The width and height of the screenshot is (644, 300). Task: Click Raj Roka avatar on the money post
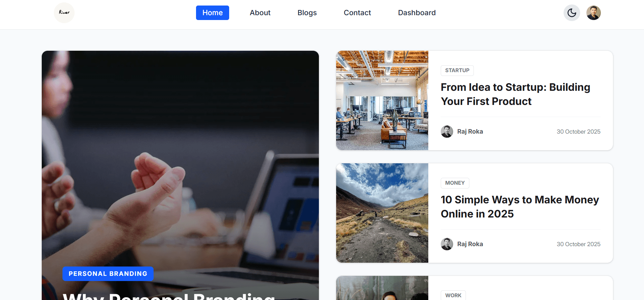coord(447,244)
